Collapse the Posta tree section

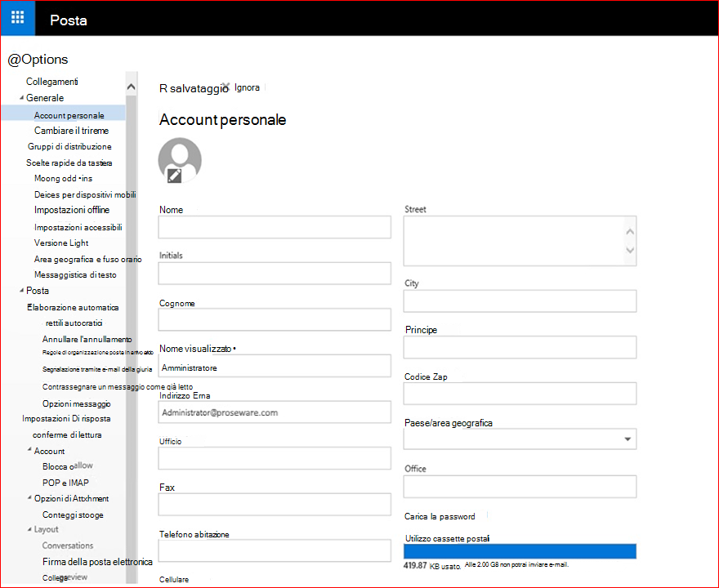[21, 290]
